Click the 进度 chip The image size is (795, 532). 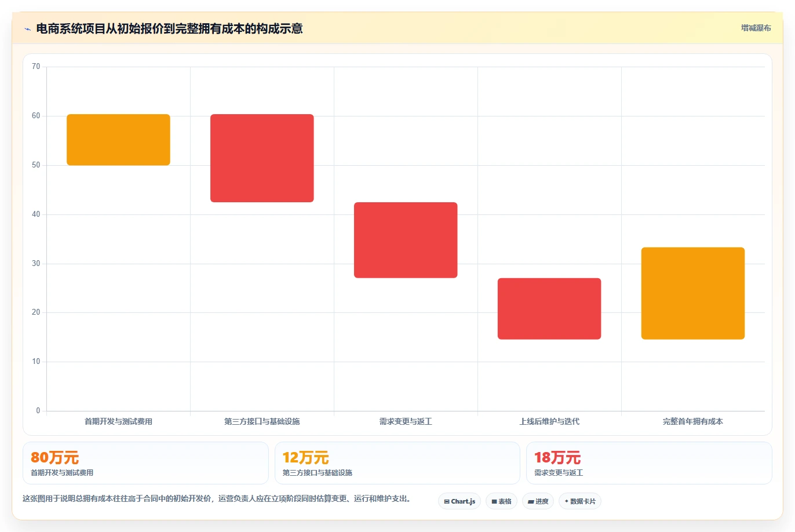click(x=538, y=501)
